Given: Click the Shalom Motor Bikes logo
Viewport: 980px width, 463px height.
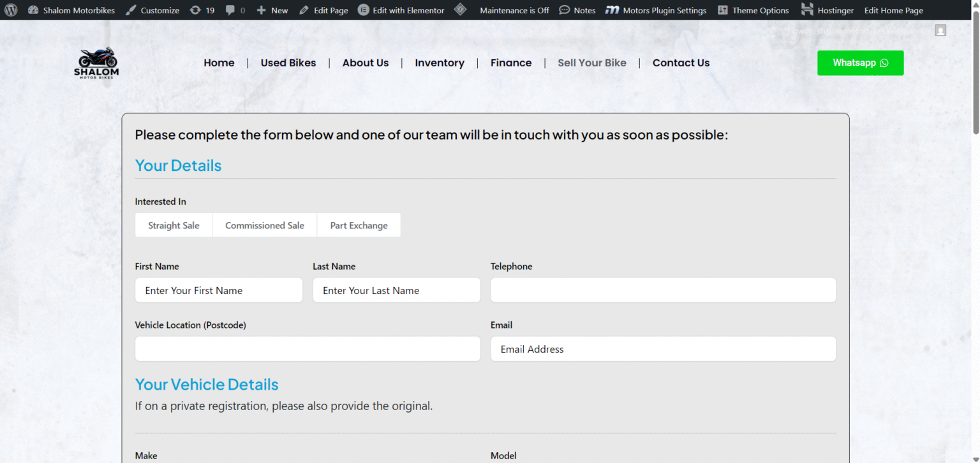Looking at the screenshot, I should click(x=96, y=62).
